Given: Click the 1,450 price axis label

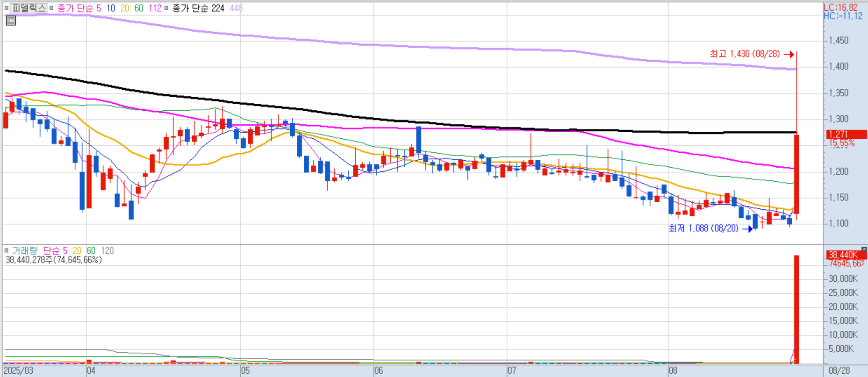Looking at the screenshot, I should (x=839, y=41).
